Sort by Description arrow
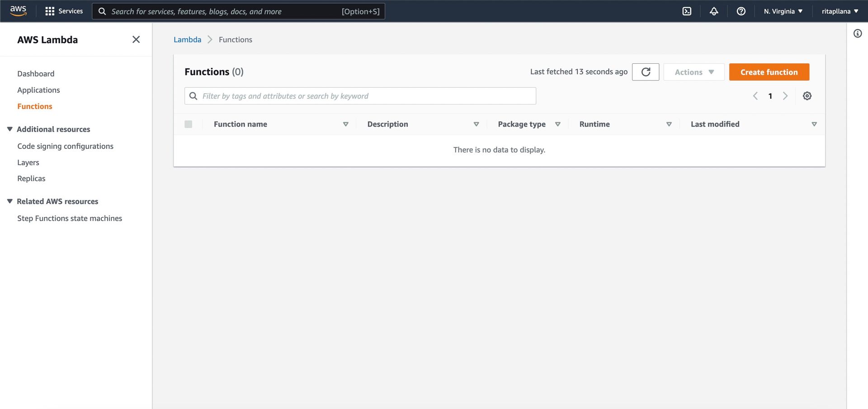868x409 pixels. [x=476, y=124]
